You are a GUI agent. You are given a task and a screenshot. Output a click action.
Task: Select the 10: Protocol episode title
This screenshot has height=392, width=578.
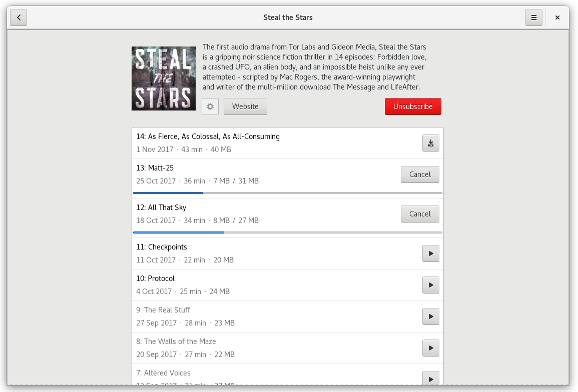click(x=155, y=278)
